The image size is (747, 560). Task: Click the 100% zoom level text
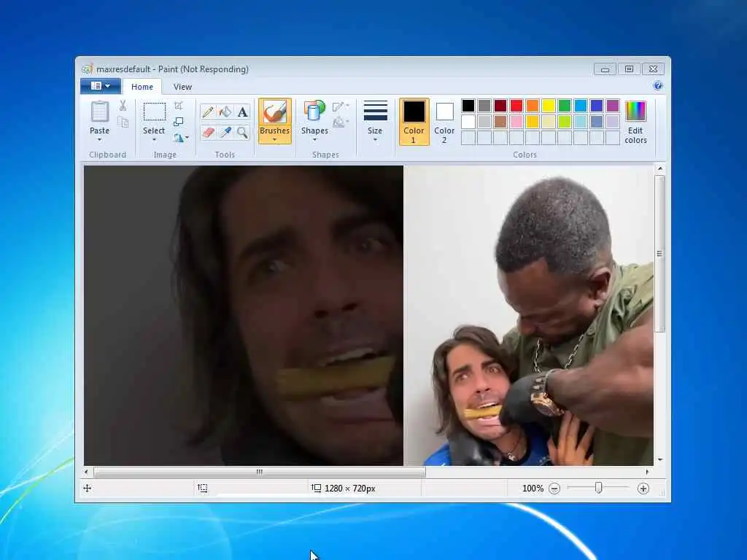pos(533,489)
